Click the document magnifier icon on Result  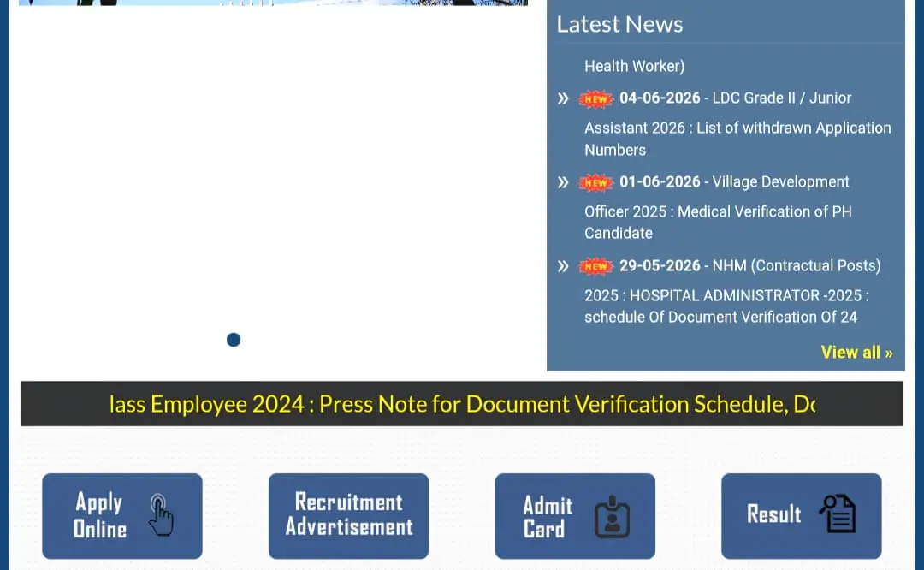838,514
